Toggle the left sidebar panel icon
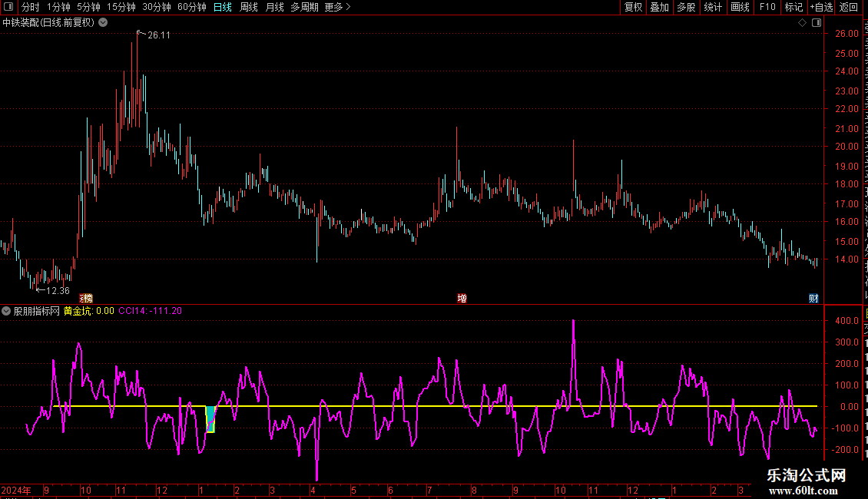Screen dimensions: 868x499 point(8,7)
